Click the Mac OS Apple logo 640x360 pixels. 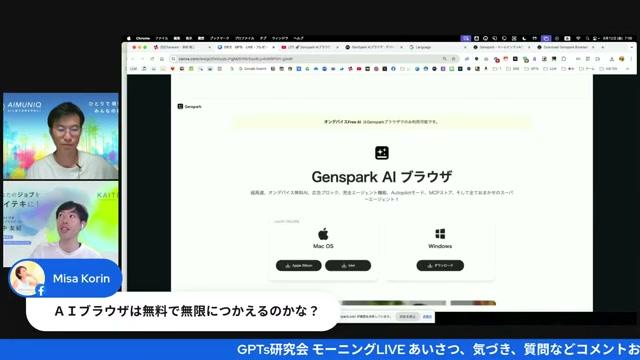(x=323, y=234)
